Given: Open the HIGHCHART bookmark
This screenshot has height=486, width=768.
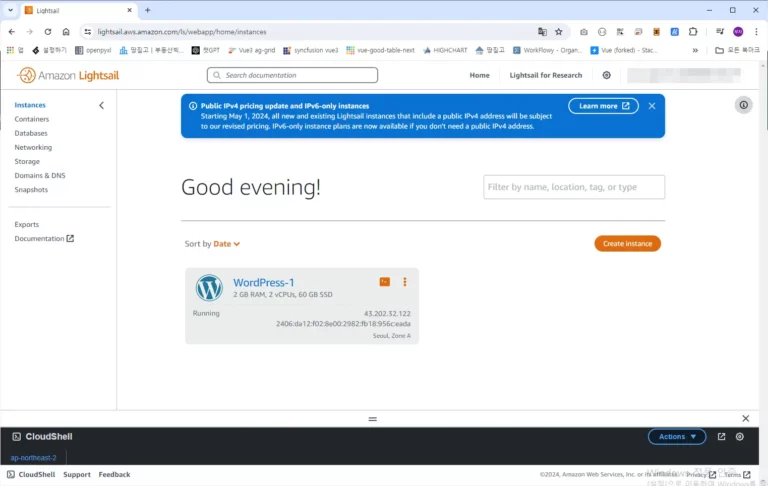Looking at the screenshot, I should click(445, 50).
